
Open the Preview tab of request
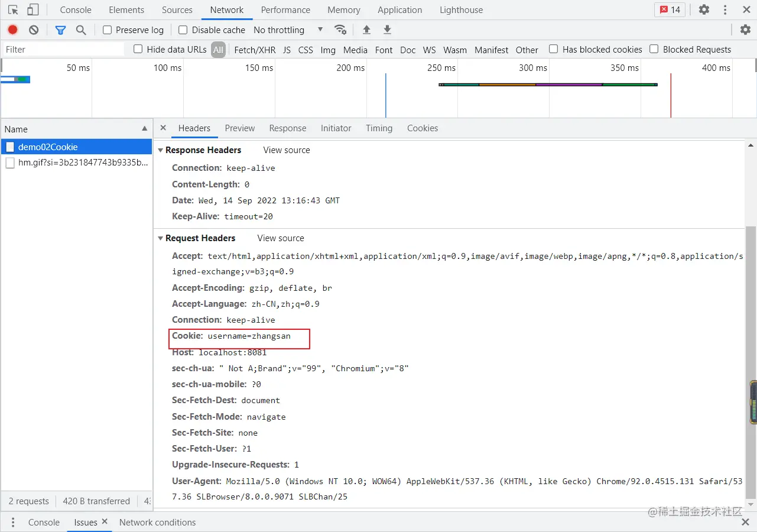[x=240, y=128]
